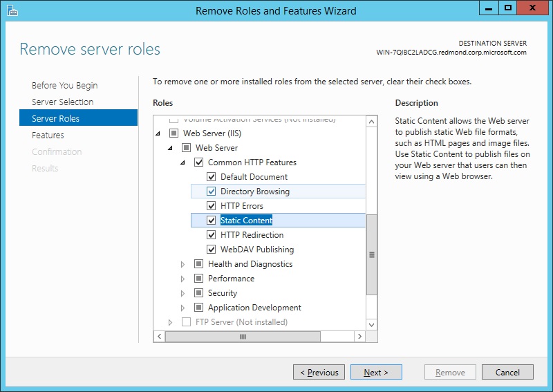Toggle the Web Server (IIS) checkbox
Screen dimensions: 553x392
coord(174,133)
